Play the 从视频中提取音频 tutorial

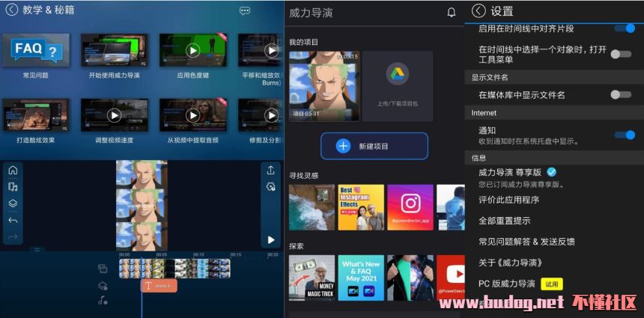click(x=193, y=115)
